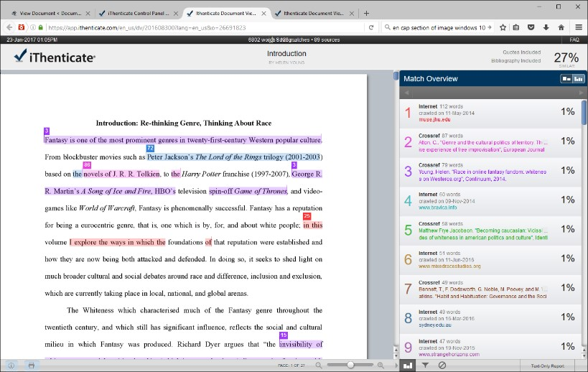Click the iThenticate logo
This screenshot has width=588, height=372.
[x=55, y=57]
